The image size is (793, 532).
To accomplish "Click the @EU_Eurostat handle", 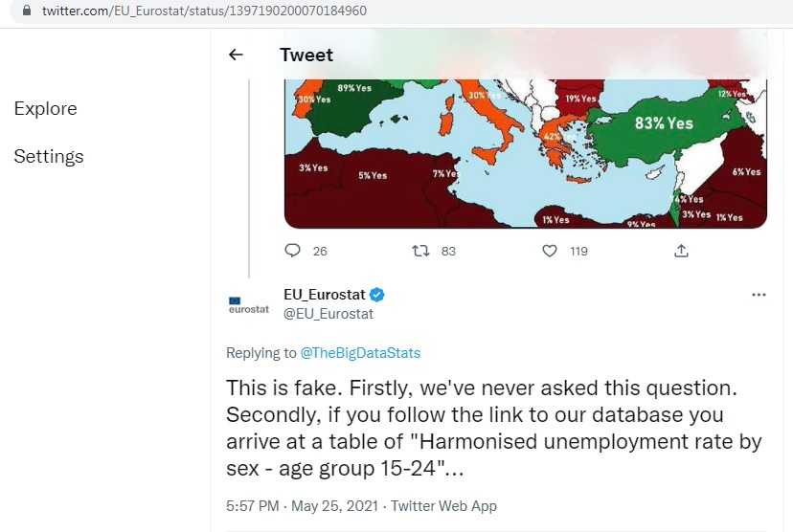I will (x=329, y=314).
